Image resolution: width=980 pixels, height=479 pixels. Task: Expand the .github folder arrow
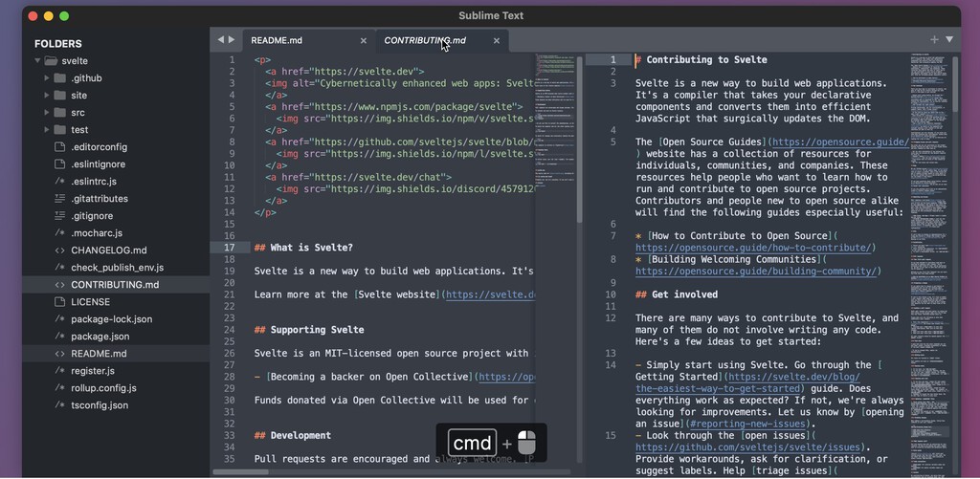(46, 78)
